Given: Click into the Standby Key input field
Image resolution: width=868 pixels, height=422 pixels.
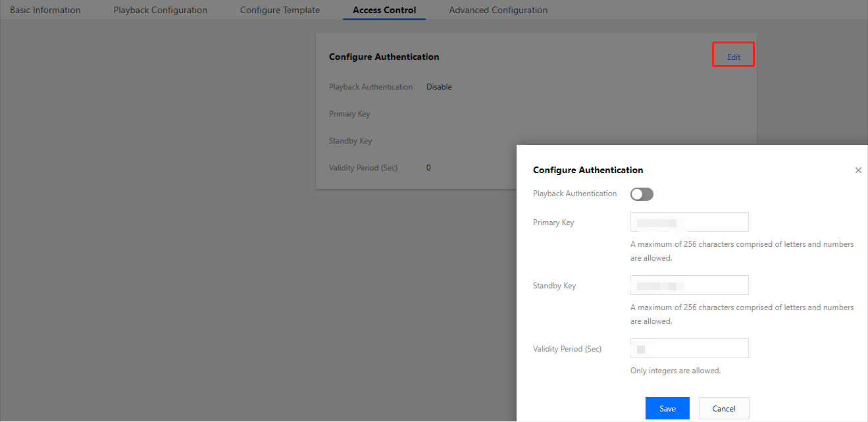Looking at the screenshot, I should coord(689,285).
